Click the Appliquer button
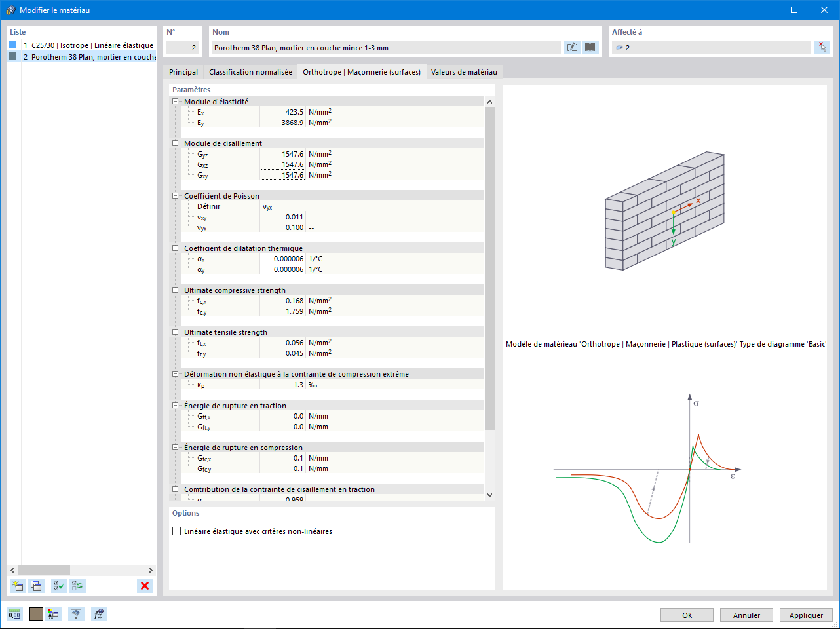Screen dimensions: 840x629 tap(806, 615)
